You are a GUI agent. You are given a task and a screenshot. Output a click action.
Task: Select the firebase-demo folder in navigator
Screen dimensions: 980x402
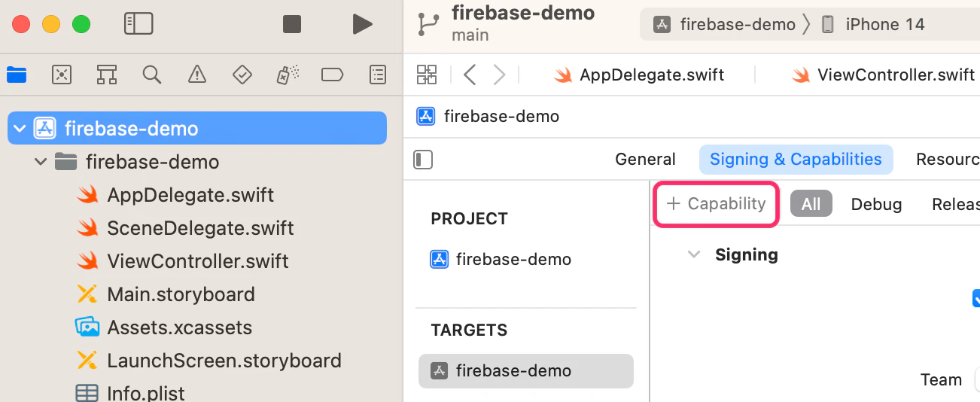[152, 162]
